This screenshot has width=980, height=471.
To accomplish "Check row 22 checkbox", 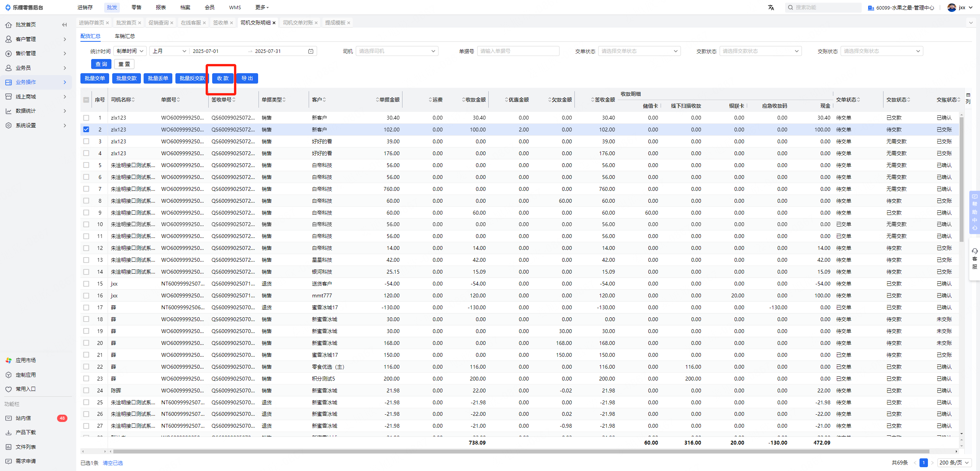I will (x=86, y=367).
